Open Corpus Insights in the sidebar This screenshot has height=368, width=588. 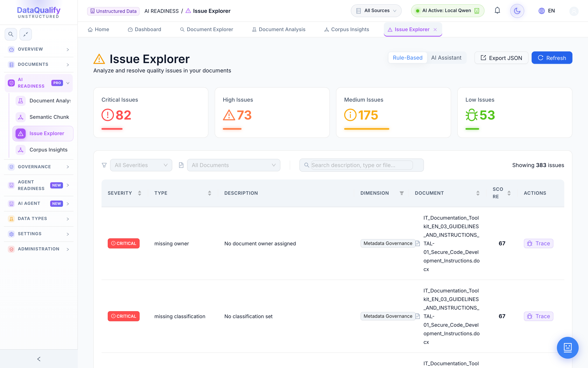(x=43, y=150)
